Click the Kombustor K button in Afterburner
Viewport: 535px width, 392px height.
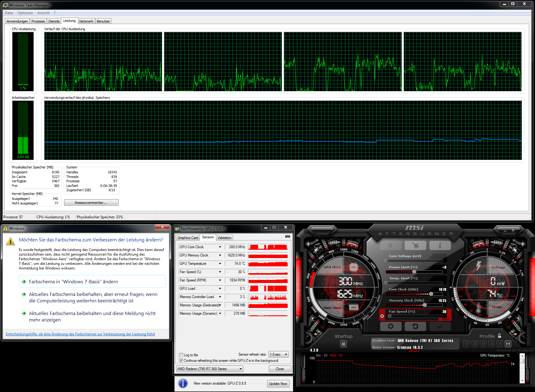391,245
